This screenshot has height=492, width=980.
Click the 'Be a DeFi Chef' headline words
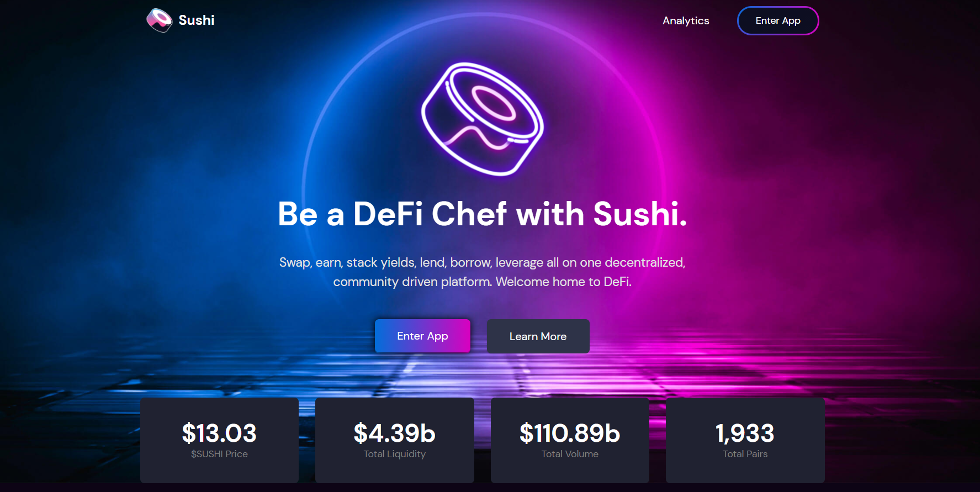pos(392,214)
